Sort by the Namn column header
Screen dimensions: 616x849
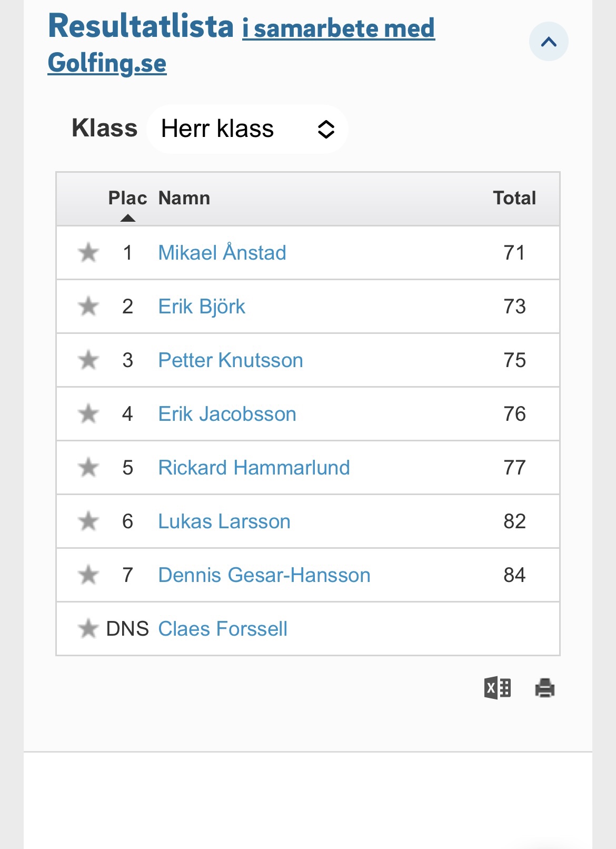pyautogui.click(x=184, y=198)
